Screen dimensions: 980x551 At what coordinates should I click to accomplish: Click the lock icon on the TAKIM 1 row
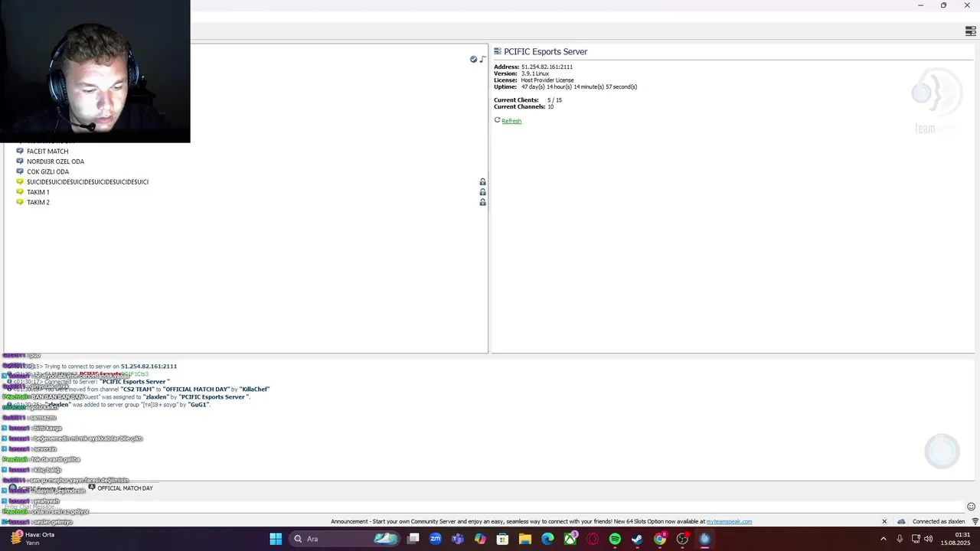(x=482, y=192)
